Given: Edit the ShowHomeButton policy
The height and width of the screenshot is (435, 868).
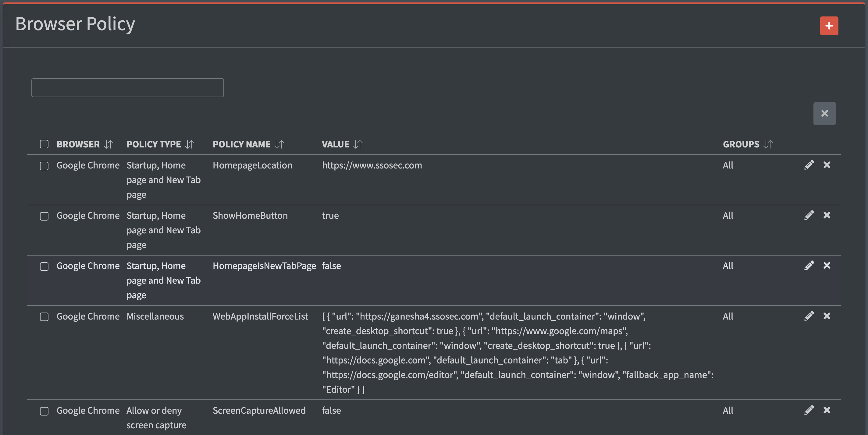Looking at the screenshot, I should coord(809,215).
